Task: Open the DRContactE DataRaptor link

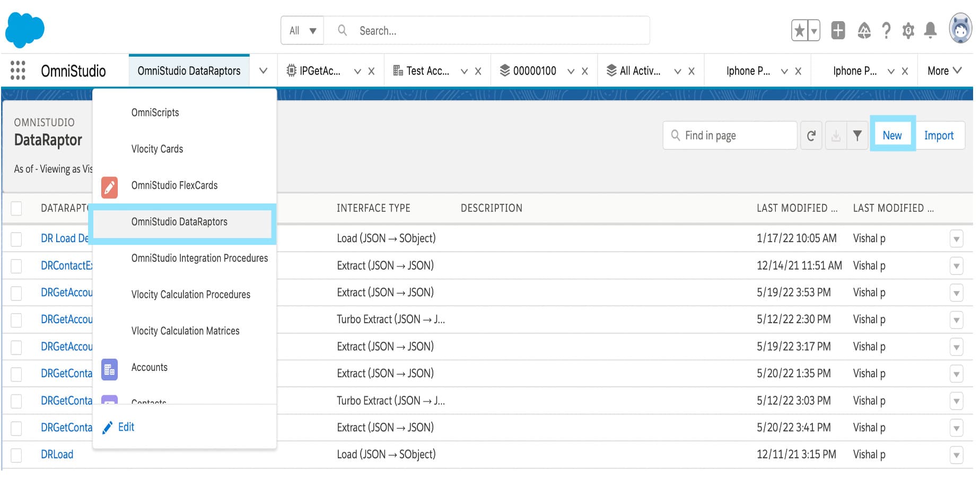Action: [67, 265]
